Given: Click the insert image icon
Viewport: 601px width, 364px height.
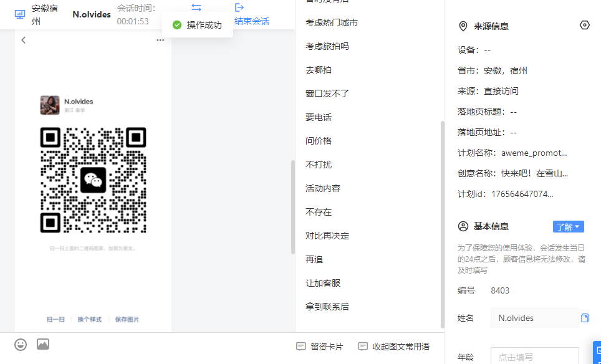Looking at the screenshot, I should tap(43, 344).
